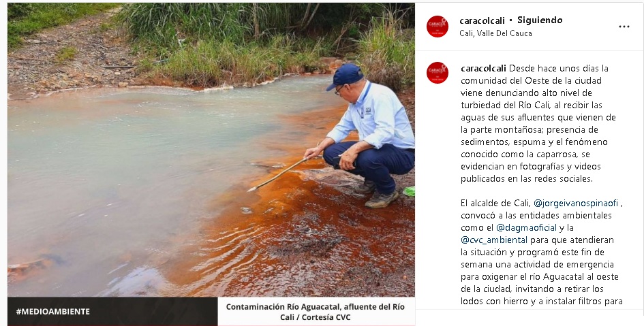Open the caracolcali username in the post header
This screenshot has height=326, width=644.
(482, 20)
